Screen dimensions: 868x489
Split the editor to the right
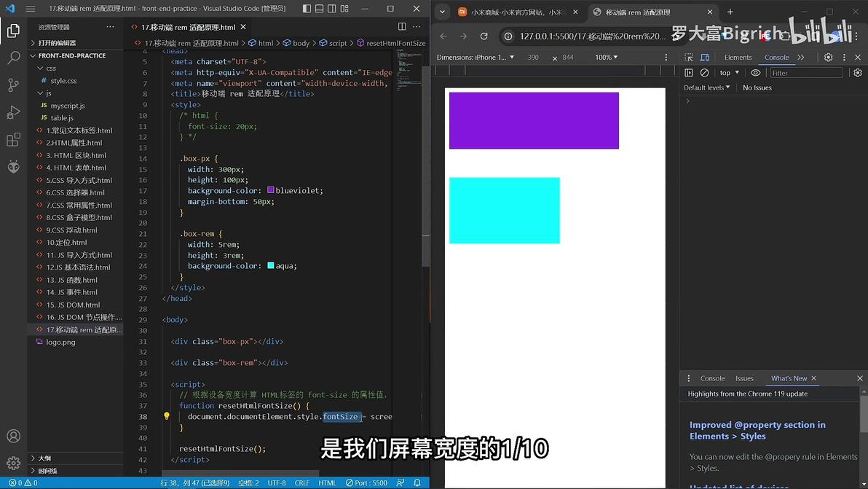[x=402, y=26]
